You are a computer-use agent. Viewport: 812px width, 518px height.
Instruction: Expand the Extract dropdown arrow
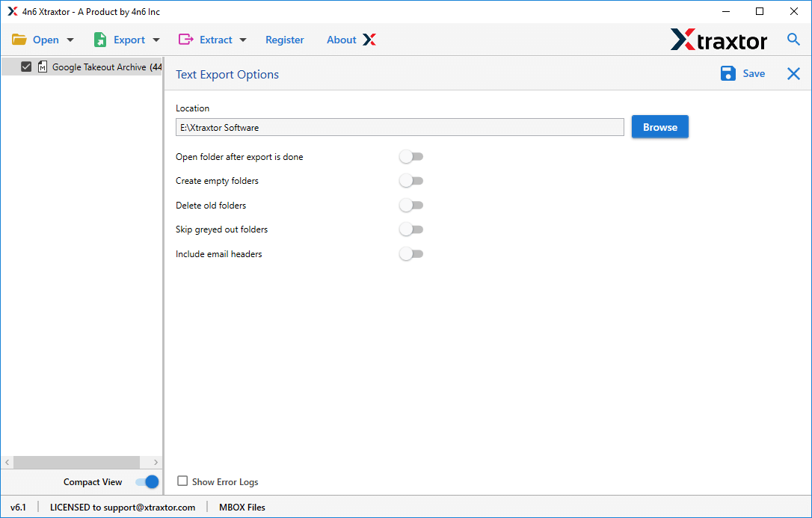(243, 40)
